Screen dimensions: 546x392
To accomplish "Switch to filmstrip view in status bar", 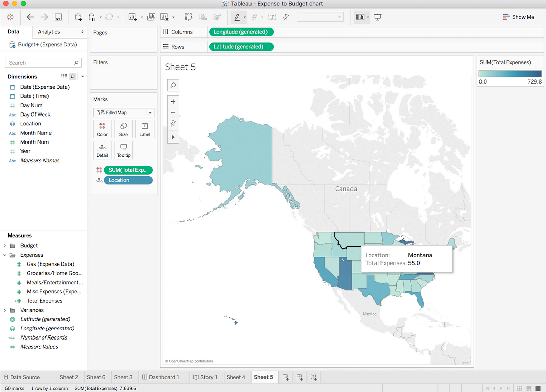I will [x=529, y=388].
